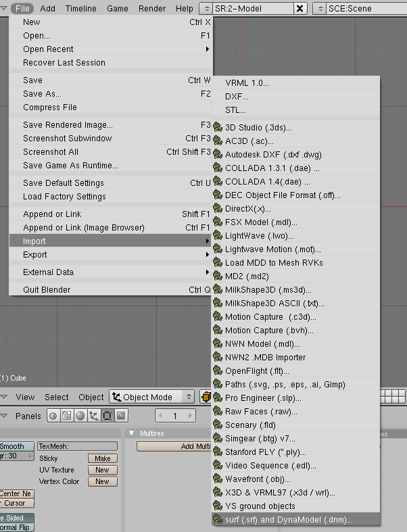Open the Game menu
Screen dimensions: 407x532
point(118,9)
